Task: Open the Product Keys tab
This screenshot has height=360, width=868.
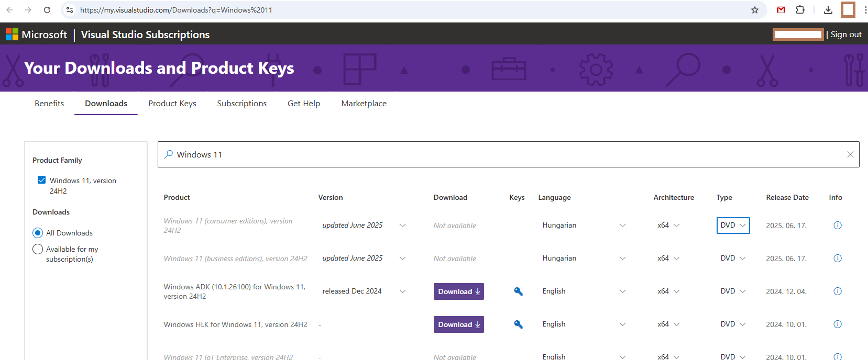Action: tap(172, 104)
